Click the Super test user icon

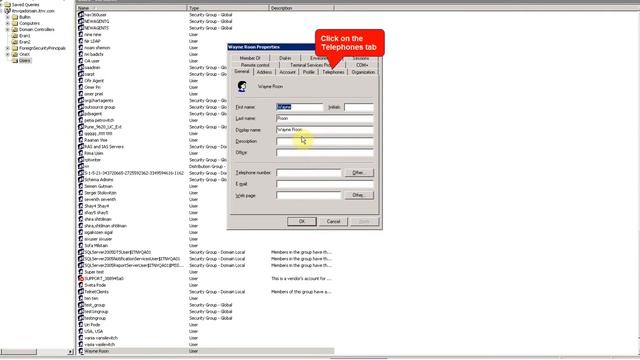pyautogui.click(x=81, y=272)
